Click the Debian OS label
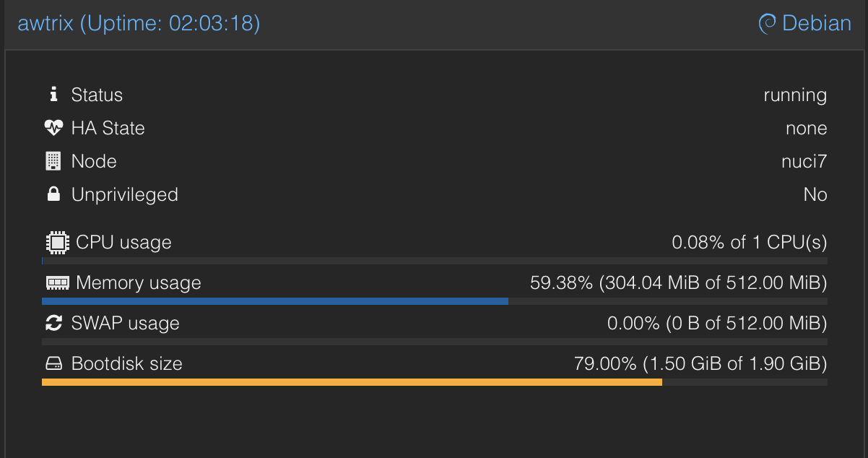The height and width of the screenshot is (458, 868). [x=817, y=24]
